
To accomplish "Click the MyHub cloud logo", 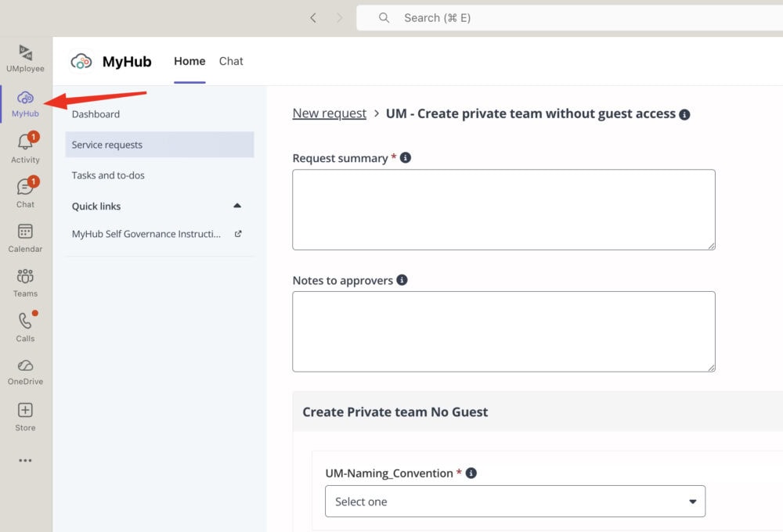I will (x=81, y=61).
